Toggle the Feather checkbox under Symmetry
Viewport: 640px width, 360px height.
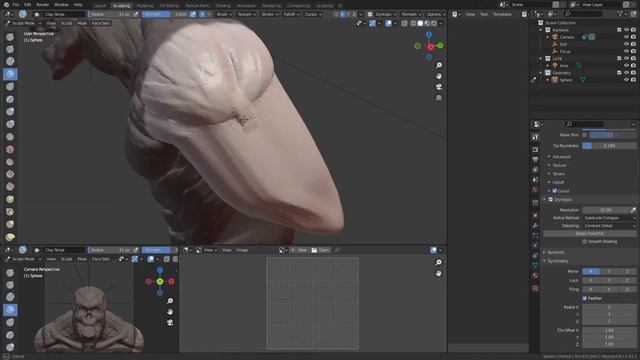[584, 298]
